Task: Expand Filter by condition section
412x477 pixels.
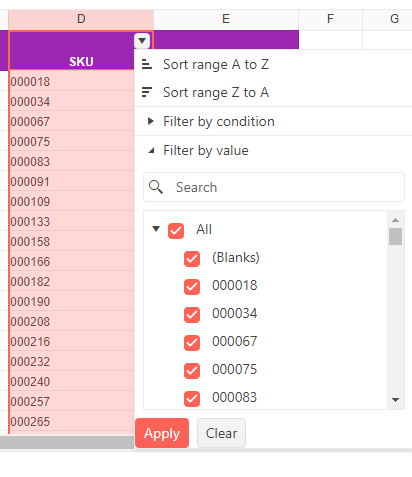Action: click(151, 121)
